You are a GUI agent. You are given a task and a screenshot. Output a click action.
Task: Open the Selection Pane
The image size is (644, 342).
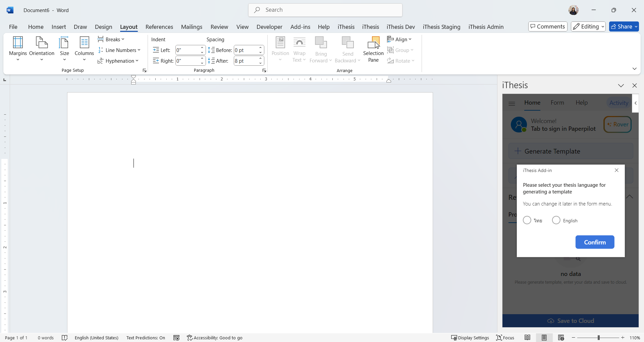tap(373, 49)
